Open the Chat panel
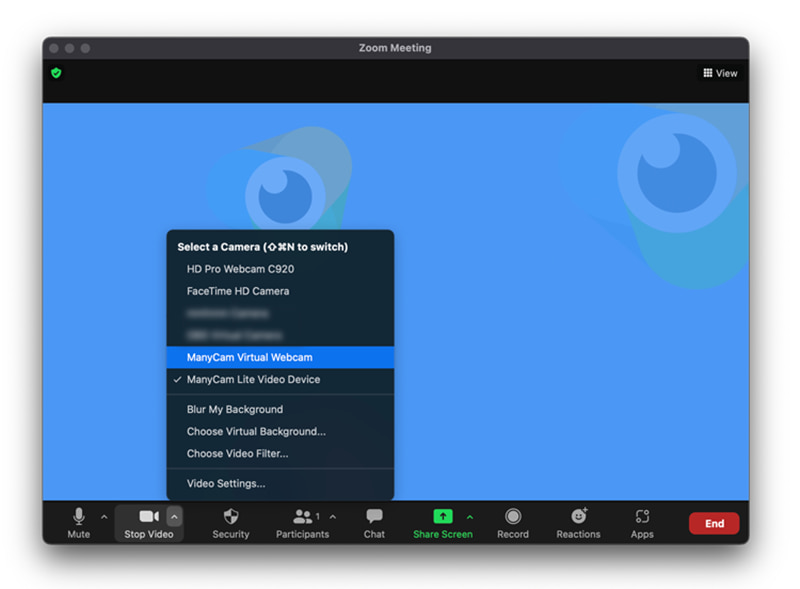The image size is (800, 589). tap(374, 523)
